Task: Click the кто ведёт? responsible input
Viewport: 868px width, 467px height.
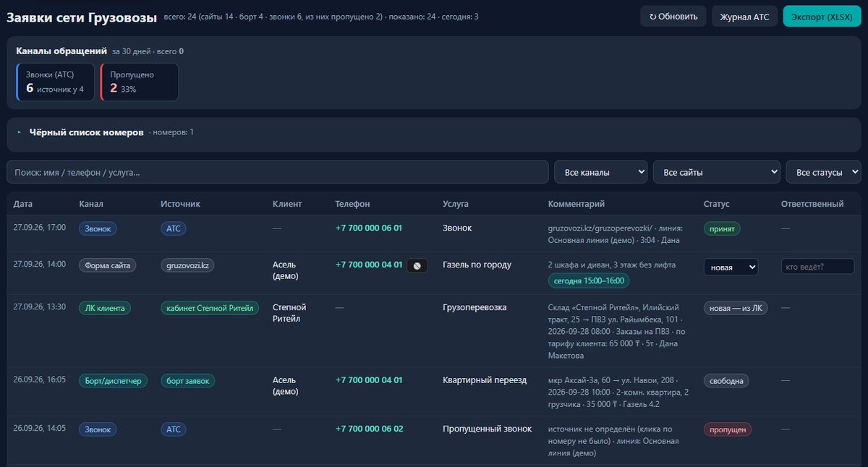Action: pos(817,267)
